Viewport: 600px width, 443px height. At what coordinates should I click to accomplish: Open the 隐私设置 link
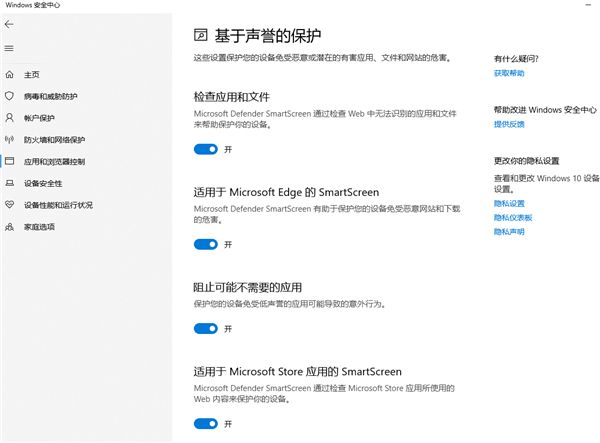(508, 203)
